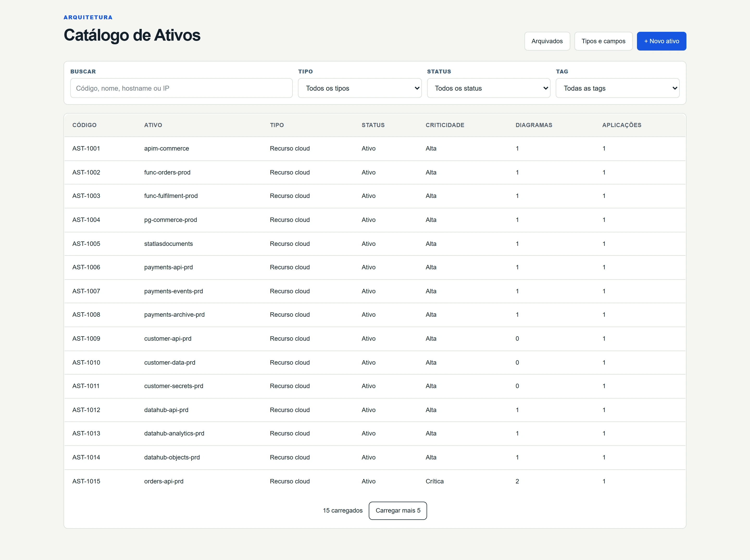Select code AST-1011
Screen dimensions: 750x560
[86, 386]
